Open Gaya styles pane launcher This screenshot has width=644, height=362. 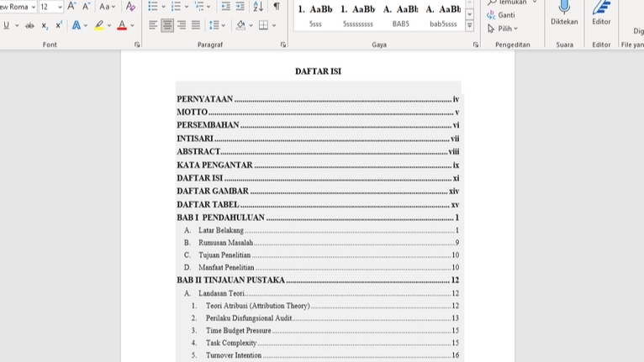pyautogui.click(x=476, y=45)
